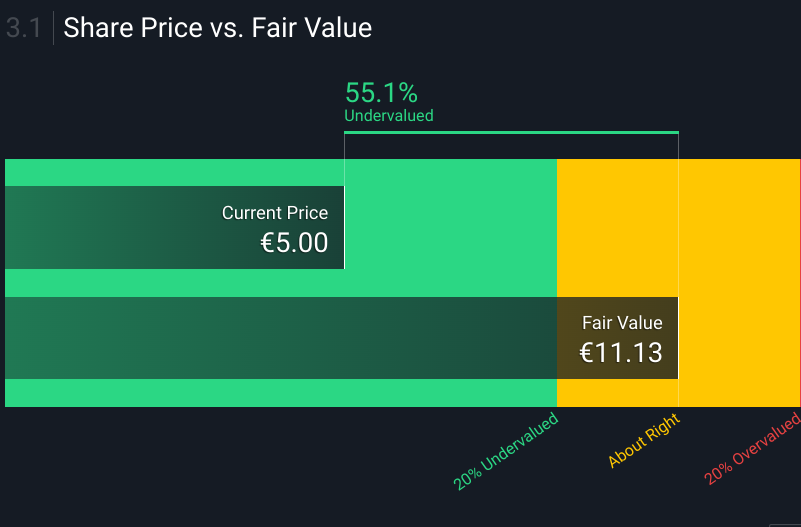Select the €11.13 fair value amount

[x=621, y=352]
